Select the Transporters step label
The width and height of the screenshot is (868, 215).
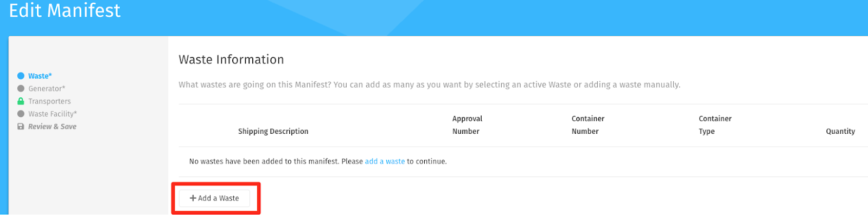pyautogui.click(x=49, y=101)
